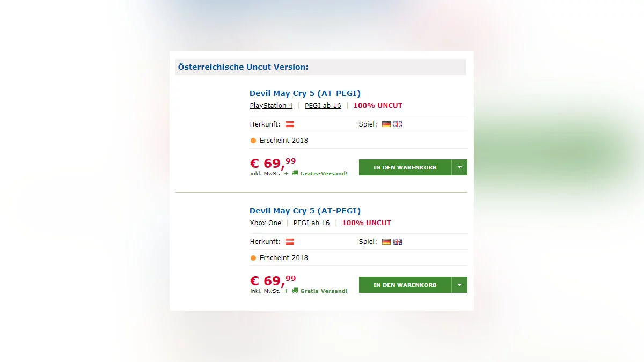644x362 pixels.
Task: Click Austrian flag in PlayStation 4 listing
Action: (290, 124)
